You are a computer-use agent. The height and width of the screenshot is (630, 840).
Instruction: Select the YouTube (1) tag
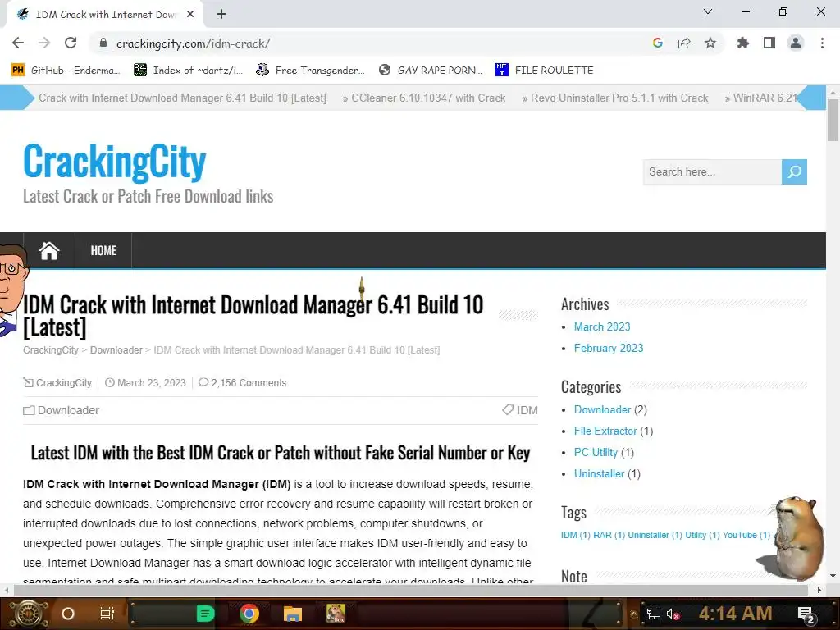[x=746, y=535]
